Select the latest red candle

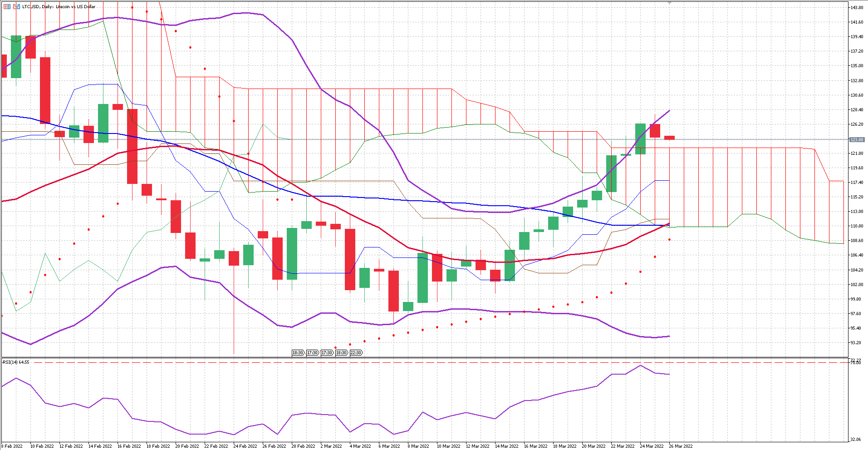pos(669,138)
